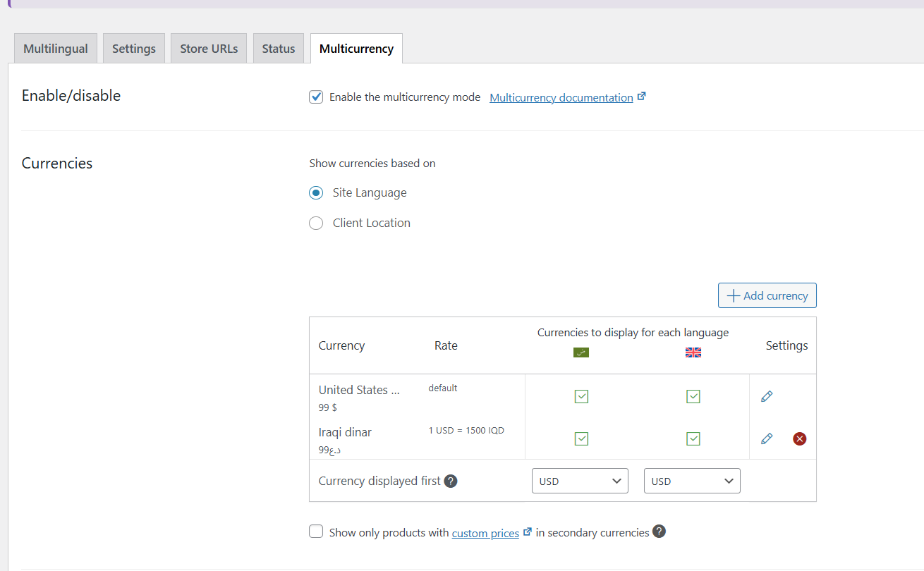Enable Show only products with custom prices

316,532
